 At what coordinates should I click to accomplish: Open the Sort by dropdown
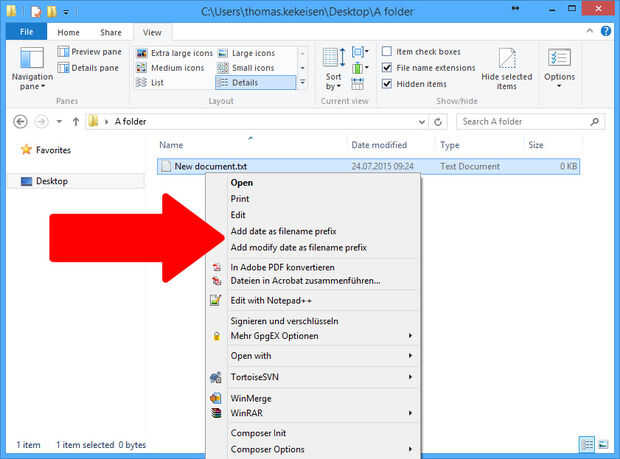point(334,70)
